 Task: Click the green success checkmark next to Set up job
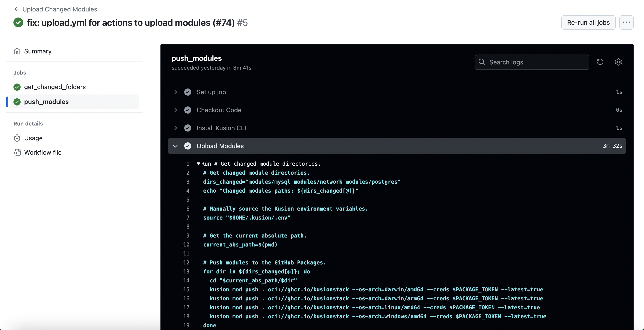click(x=188, y=92)
